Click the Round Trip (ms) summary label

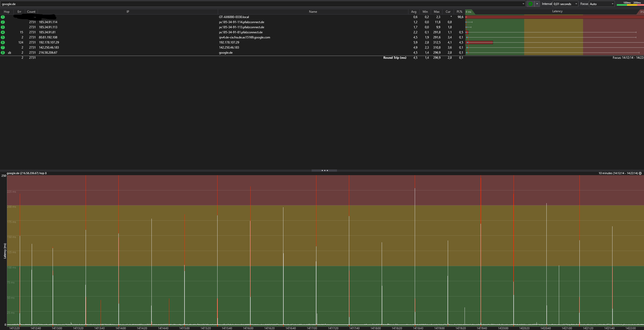point(395,58)
